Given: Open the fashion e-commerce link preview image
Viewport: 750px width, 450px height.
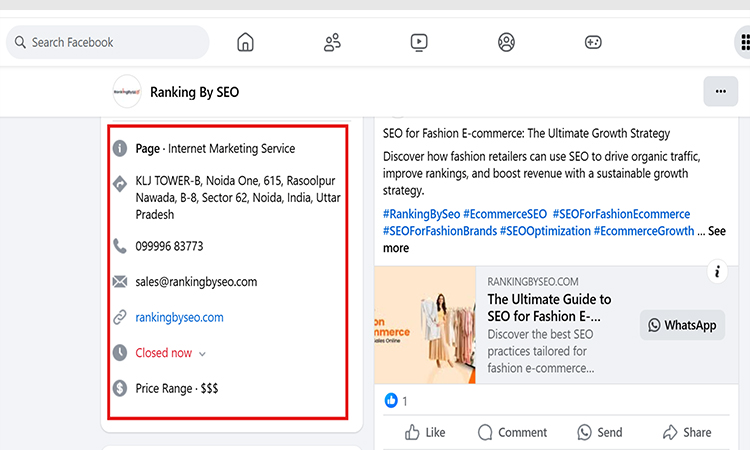Looking at the screenshot, I should pos(425,325).
